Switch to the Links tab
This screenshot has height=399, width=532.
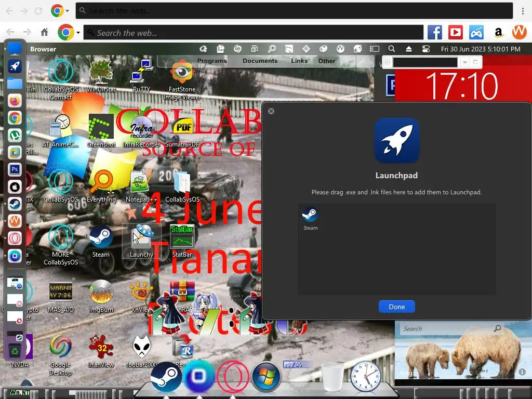299,61
